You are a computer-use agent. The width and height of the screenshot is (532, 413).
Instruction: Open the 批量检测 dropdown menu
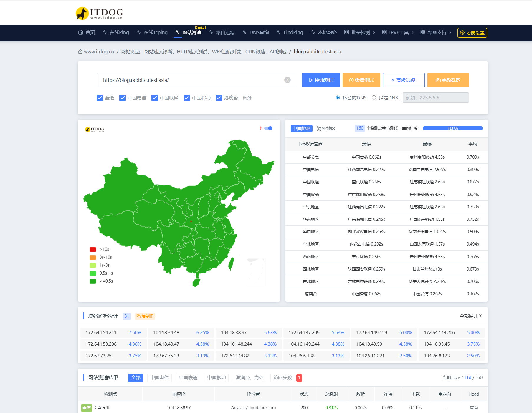(x=360, y=32)
